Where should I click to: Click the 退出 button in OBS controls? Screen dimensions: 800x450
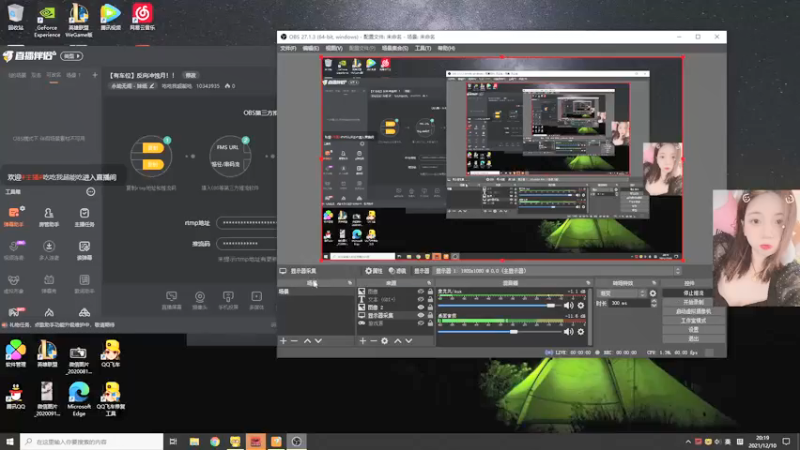tap(693, 339)
